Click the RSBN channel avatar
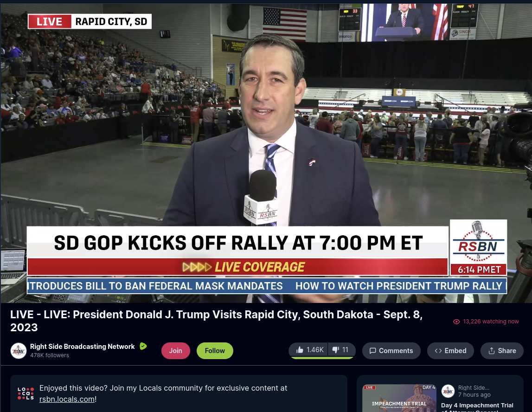 coord(19,351)
